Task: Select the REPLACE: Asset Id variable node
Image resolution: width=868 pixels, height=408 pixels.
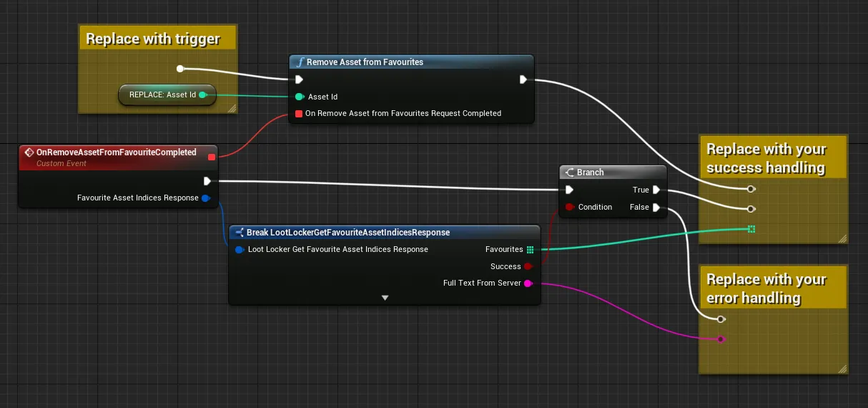Action: [x=168, y=94]
